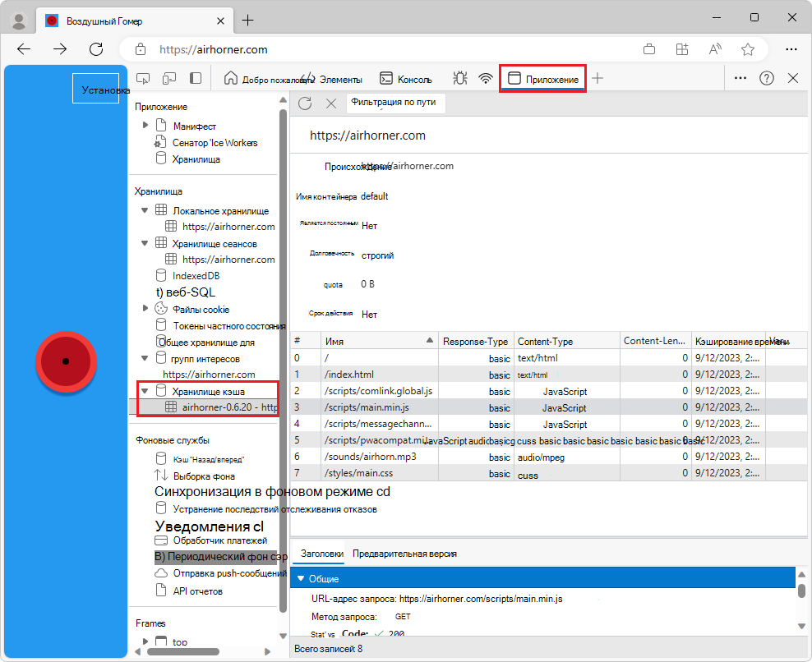Refresh the browser page
812x662 pixels.
pyautogui.click(x=96, y=49)
